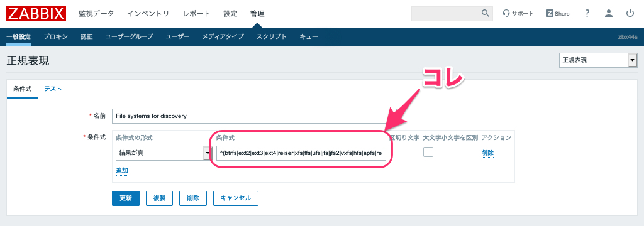The height and width of the screenshot is (226, 644).
Task: Click the 更新 button
Action: 126,198
